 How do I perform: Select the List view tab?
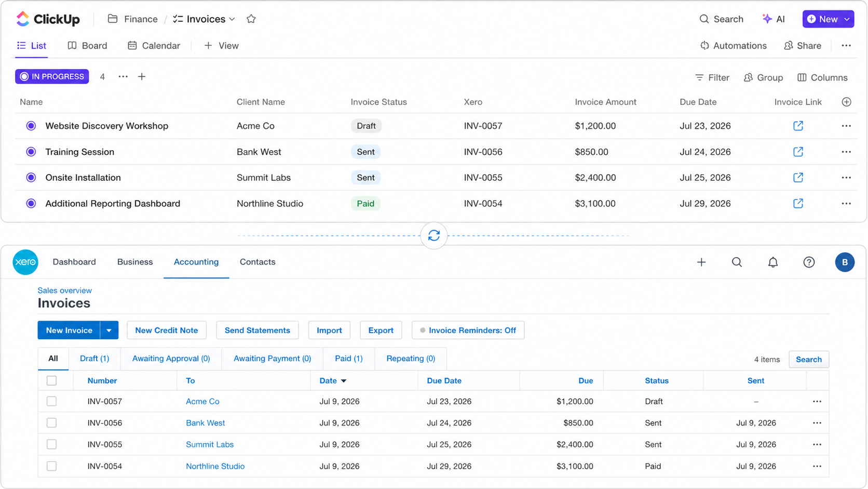click(x=32, y=46)
